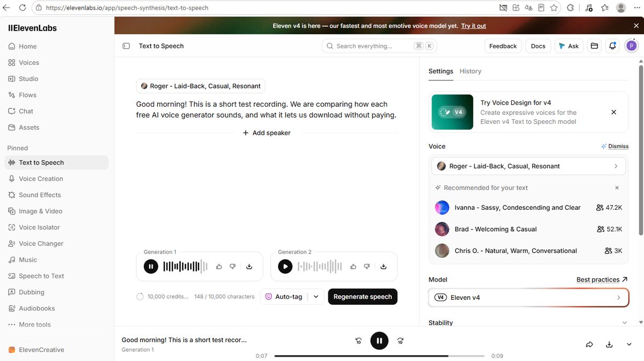Close the Recommended for your text list

pyautogui.click(x=617, y=188)
